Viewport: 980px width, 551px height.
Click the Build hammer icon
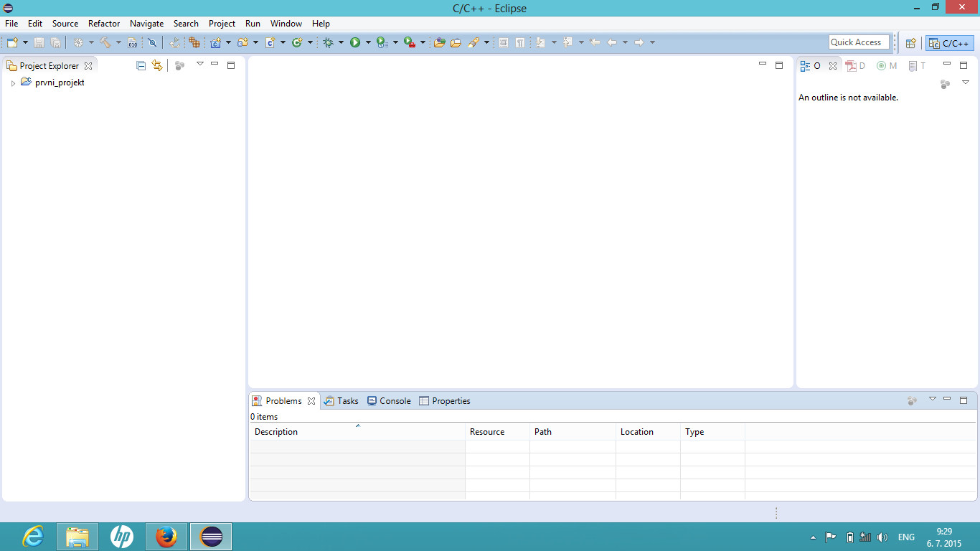click(105, 43)
